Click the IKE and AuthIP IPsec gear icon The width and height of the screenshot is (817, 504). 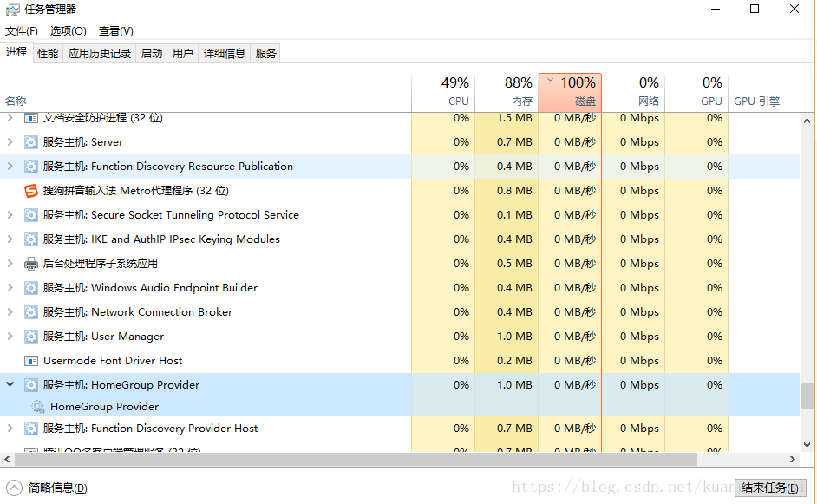point(31,239)
